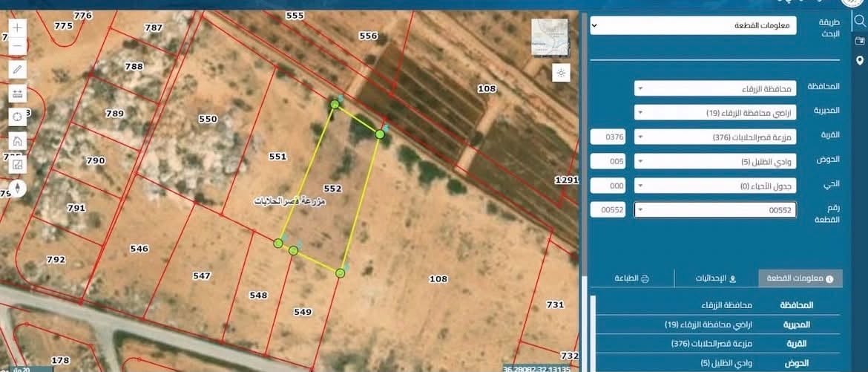Open the location pin sidebar icon

pos(860,60)
